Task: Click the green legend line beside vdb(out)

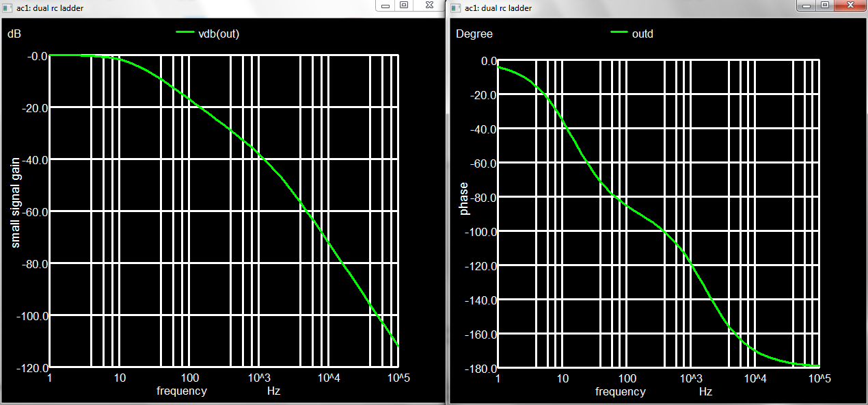Action: tap(185, 32)
